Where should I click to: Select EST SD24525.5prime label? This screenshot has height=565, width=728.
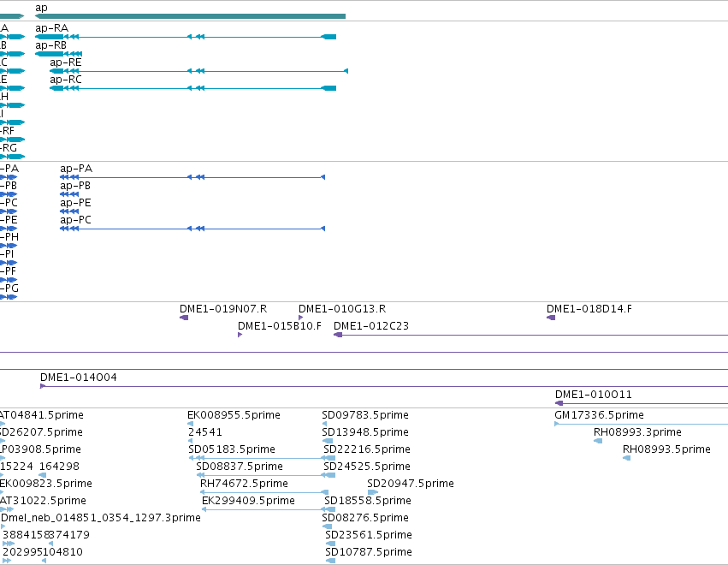[x=367, y=467]
